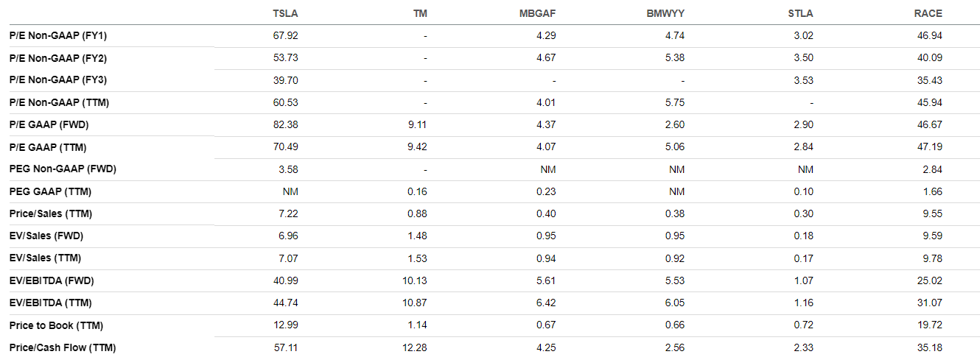Select the P/E Non-GAAP (FY1) row label

click(x=58, y=35)
